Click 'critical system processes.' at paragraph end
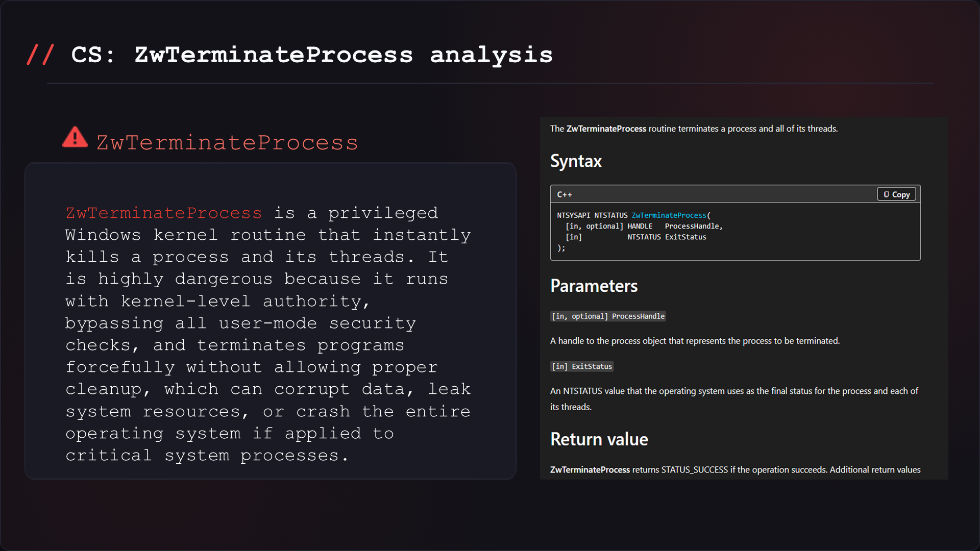The image size is (980, 551). point(207,455)
